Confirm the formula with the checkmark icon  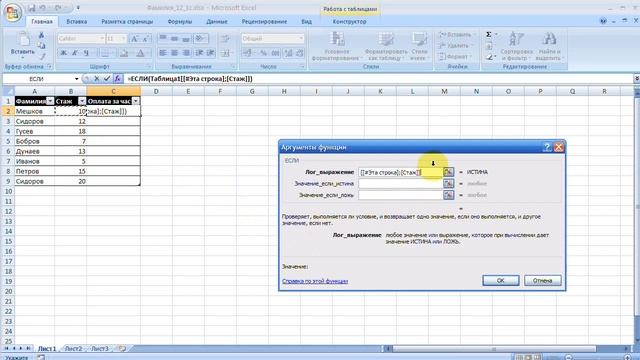(107, 78)
